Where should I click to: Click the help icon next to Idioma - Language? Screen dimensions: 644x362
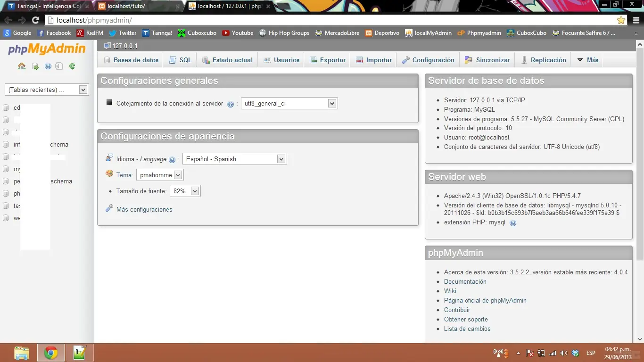(172, 160)
